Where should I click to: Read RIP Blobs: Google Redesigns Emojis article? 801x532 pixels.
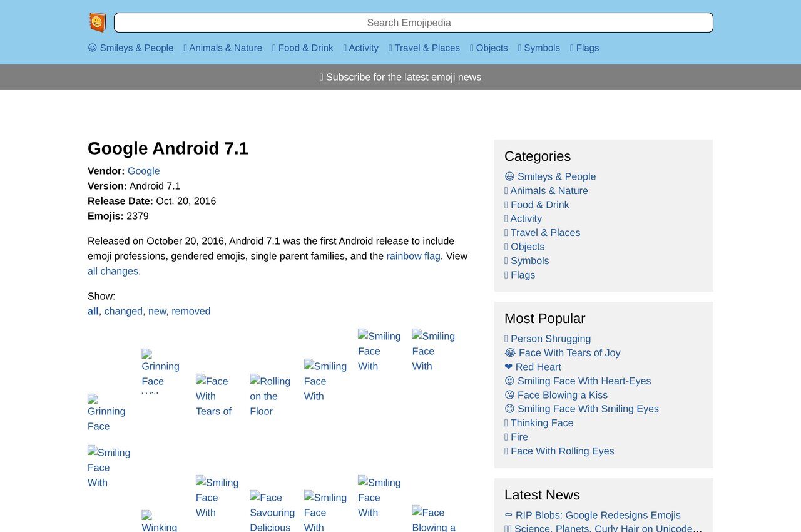593,515
